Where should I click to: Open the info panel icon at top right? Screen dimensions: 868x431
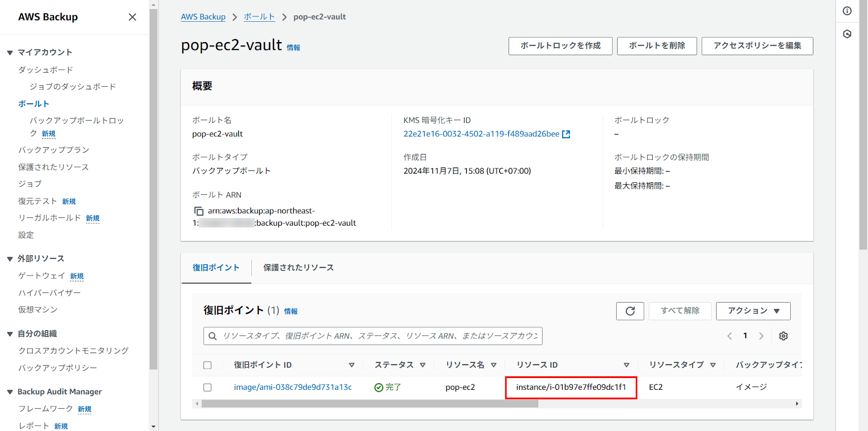click(x=847, y=11)
